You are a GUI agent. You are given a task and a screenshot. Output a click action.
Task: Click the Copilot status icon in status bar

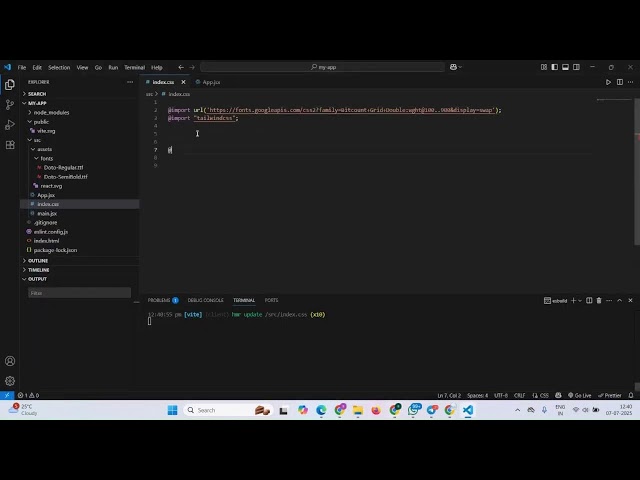point(558,395)
